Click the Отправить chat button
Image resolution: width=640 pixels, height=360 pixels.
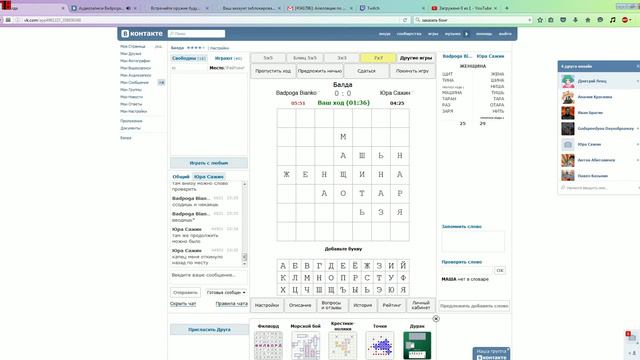coord(185,292)
